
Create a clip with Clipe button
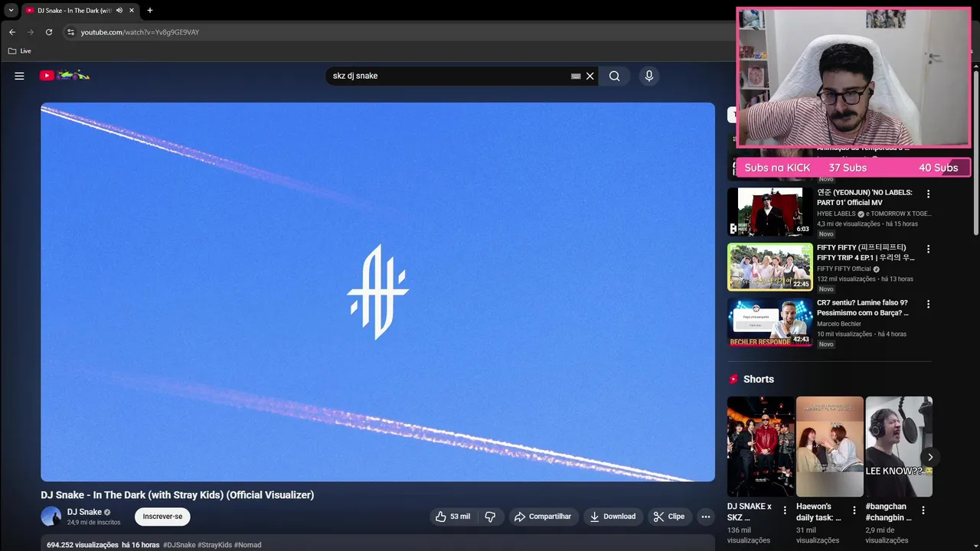coord(669,517)
